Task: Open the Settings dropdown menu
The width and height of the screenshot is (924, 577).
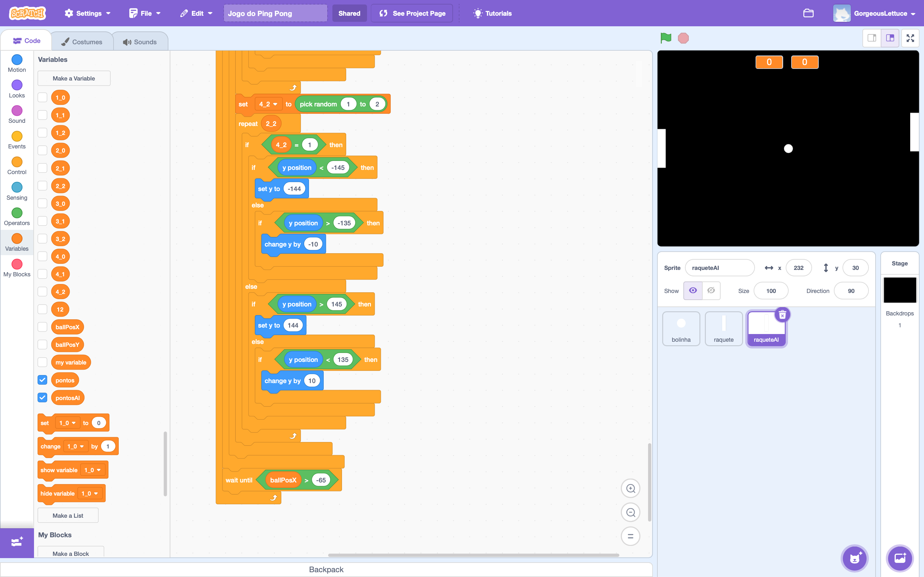Action: coord(87,13)
